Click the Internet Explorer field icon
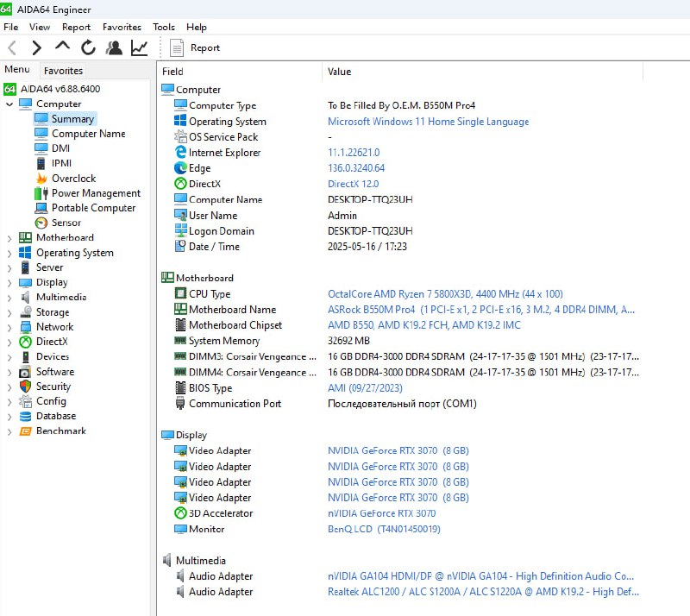Screen dimensions: 690x616 pyautogui.click(x=180, y=153)
